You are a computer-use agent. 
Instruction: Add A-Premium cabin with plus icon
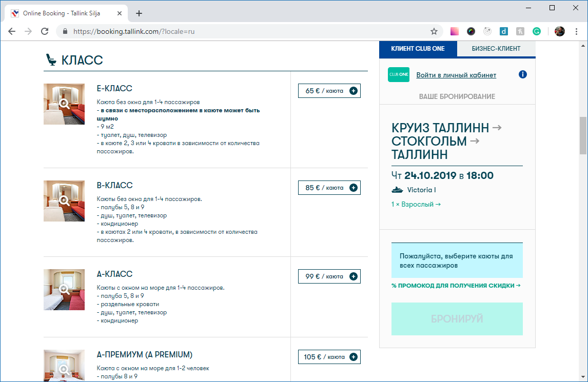tap(353, 357)
